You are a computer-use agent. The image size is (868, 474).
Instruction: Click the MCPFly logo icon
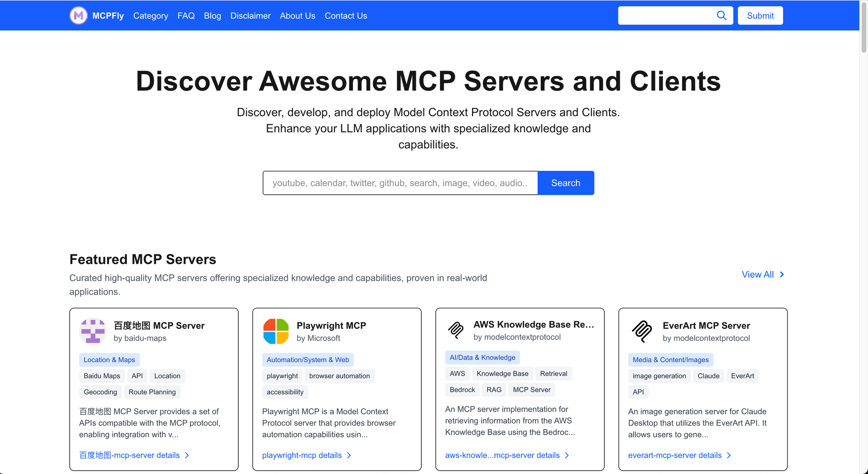[x=78, y=16]
